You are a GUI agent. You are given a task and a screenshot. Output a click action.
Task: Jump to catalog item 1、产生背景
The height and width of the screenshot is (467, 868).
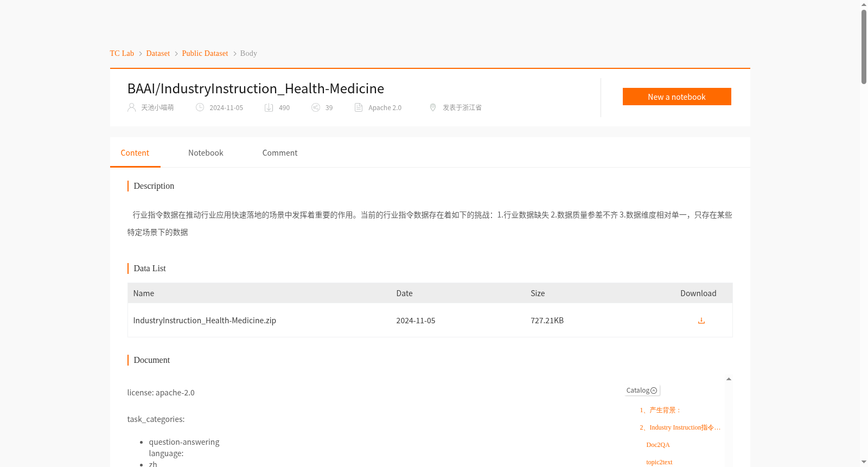(x=660, y=410)
